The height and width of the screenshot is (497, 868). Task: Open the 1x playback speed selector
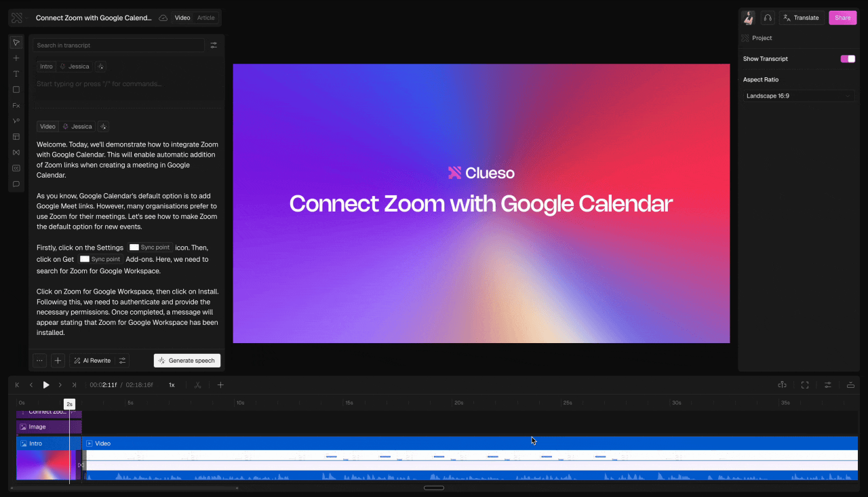click(x=172, y=385)
